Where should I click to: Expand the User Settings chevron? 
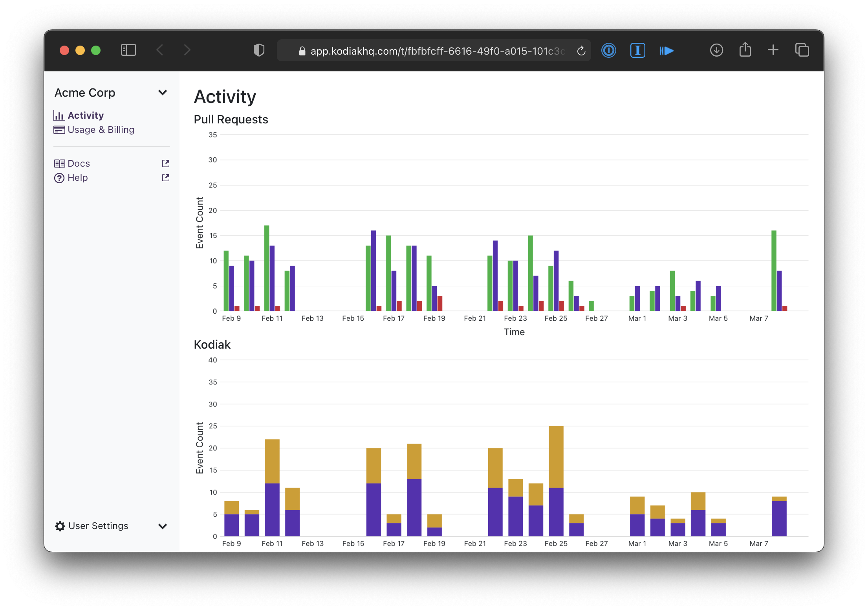pos(163,526)
